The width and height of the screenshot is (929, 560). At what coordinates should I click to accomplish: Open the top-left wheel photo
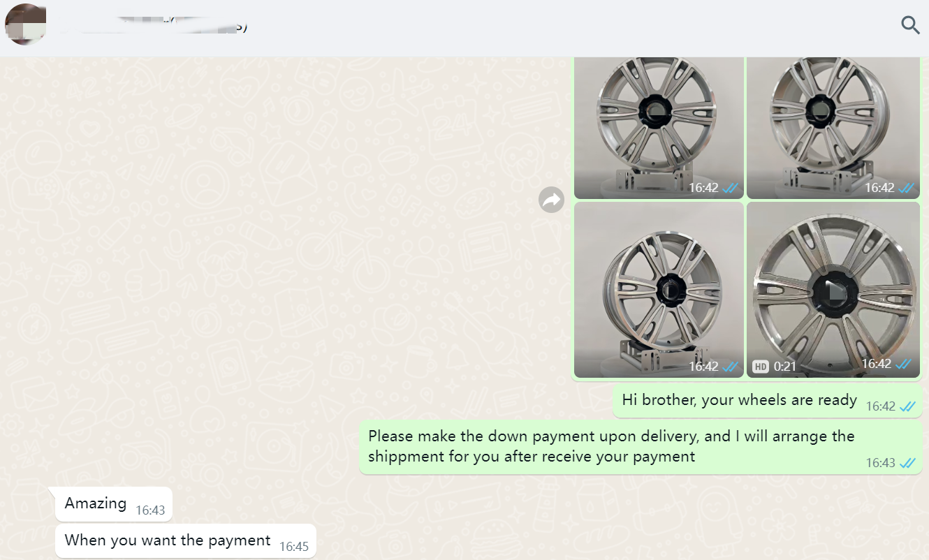[x=659, y=128]
